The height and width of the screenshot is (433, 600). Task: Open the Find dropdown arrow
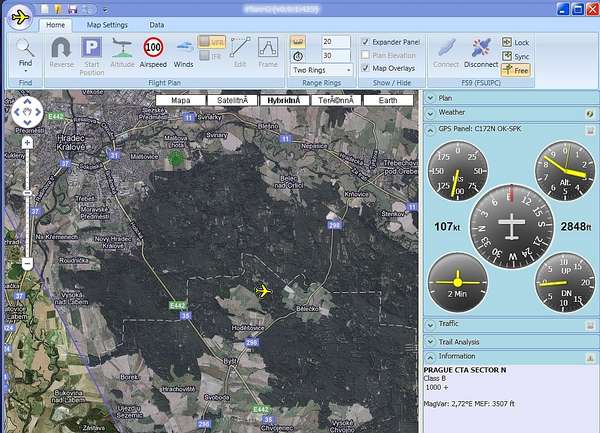click(25, 71)
